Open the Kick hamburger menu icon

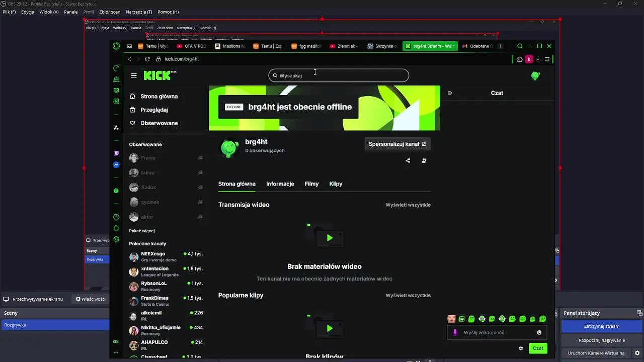pyautogui.click(x=133, y=75)
